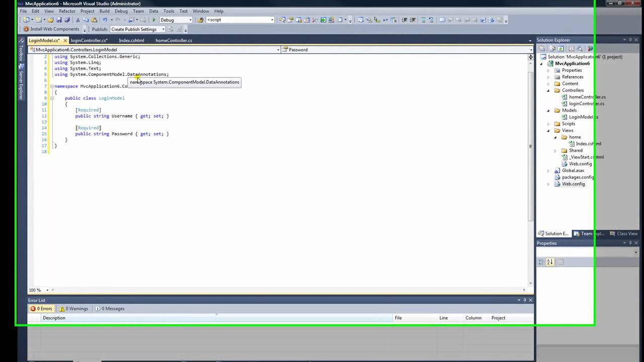This screenshot has width=644, height=362.
Task: Toggle the 0 Warnings filter
Action: click(74, 309)
